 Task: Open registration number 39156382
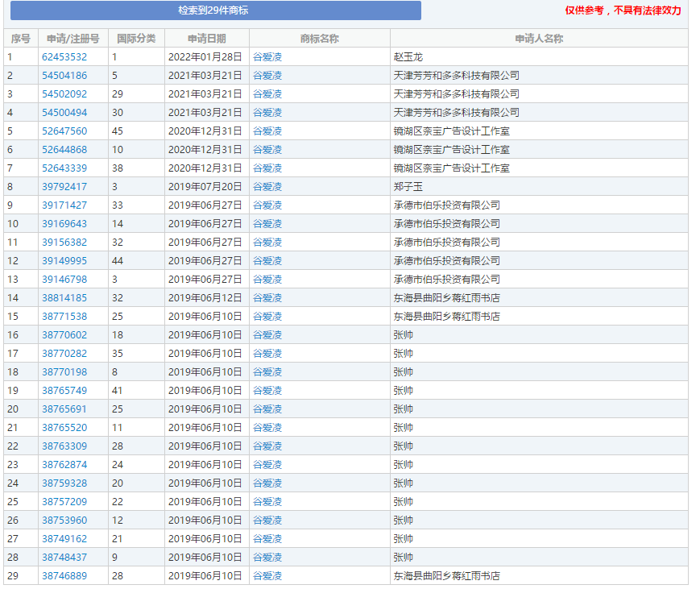[64, 243]
